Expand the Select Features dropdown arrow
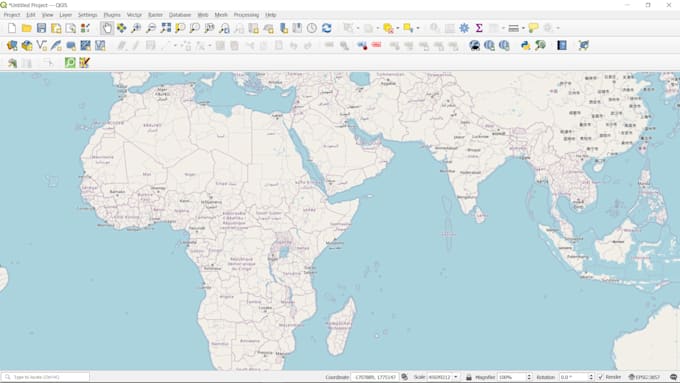The image size is (680, 383). tap(418, 28)
